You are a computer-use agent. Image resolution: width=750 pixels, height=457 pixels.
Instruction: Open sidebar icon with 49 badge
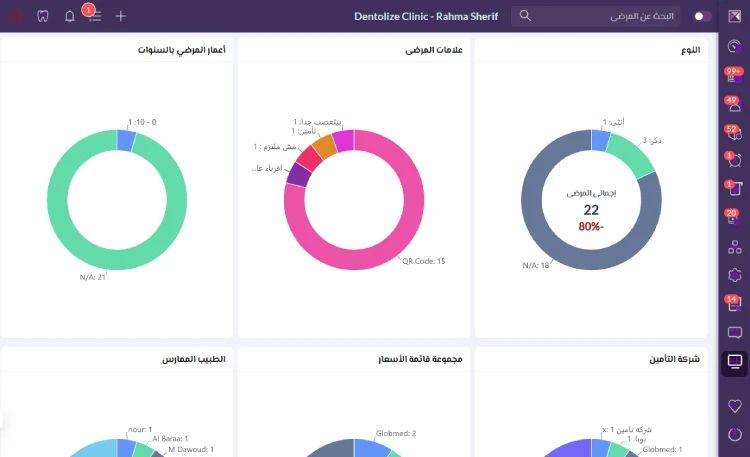735,104
